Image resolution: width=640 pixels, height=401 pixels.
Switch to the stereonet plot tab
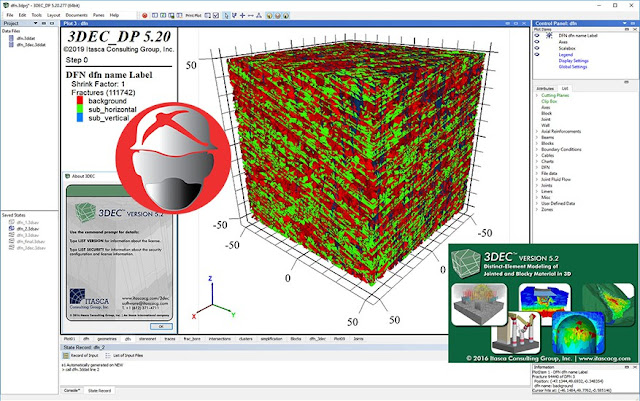147,339
